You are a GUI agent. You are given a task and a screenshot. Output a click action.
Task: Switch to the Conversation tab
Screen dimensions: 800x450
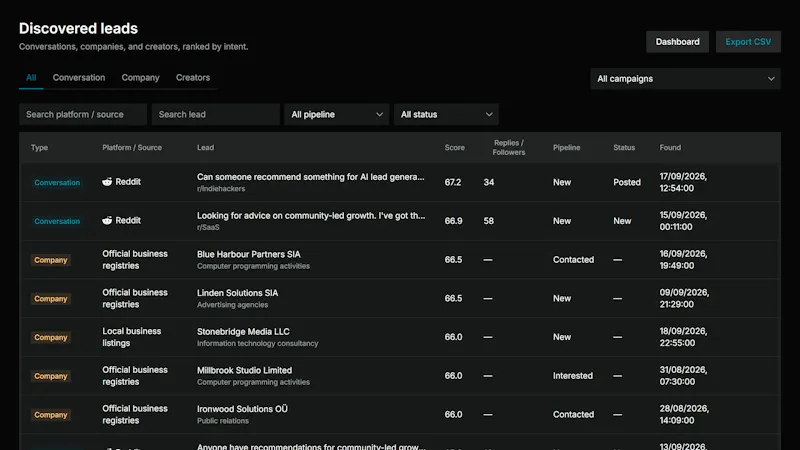pyautogui.click(x=79, y=78)
